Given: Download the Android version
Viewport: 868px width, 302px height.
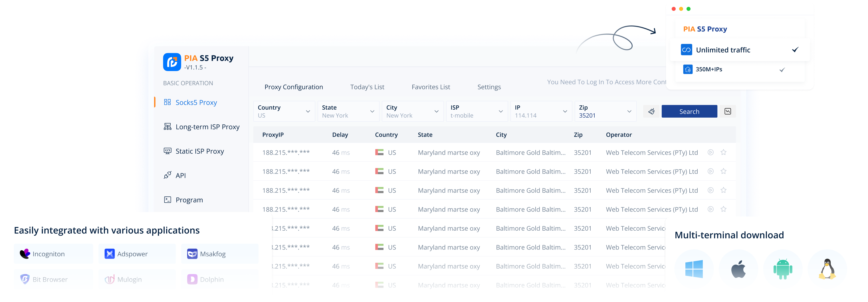Looking at the screenshot, I should [x=783, y=269].
